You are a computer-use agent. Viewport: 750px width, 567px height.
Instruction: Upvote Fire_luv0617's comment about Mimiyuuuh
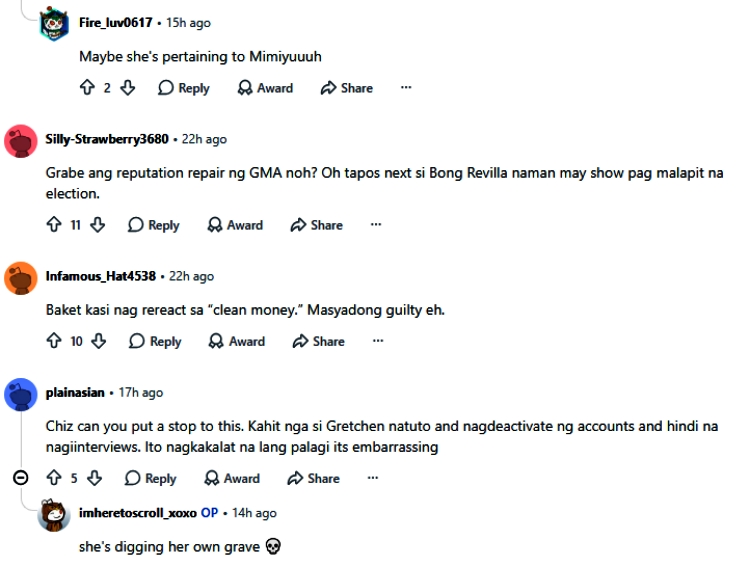[87, 88]
